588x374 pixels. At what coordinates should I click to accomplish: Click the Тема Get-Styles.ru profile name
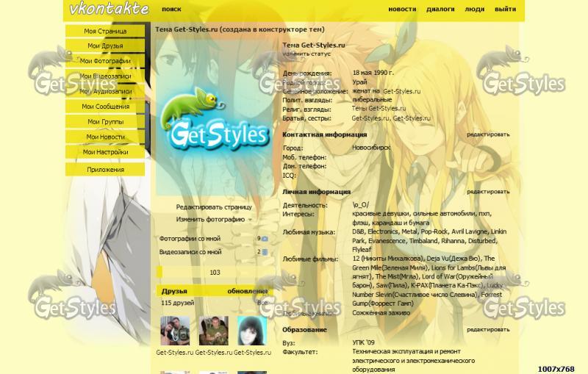[x=314, y=45]
